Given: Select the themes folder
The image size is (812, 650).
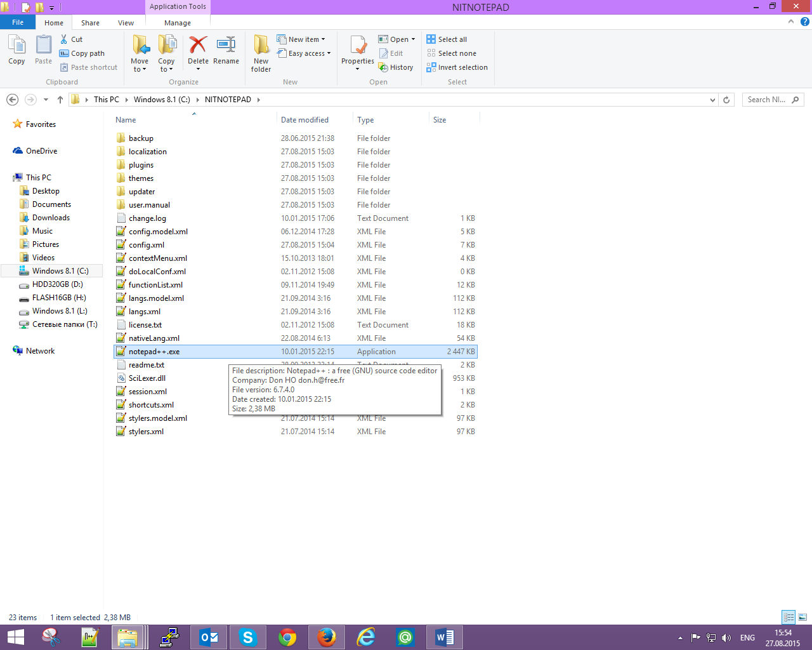Looking at the screenshot, I should [141, 178].
